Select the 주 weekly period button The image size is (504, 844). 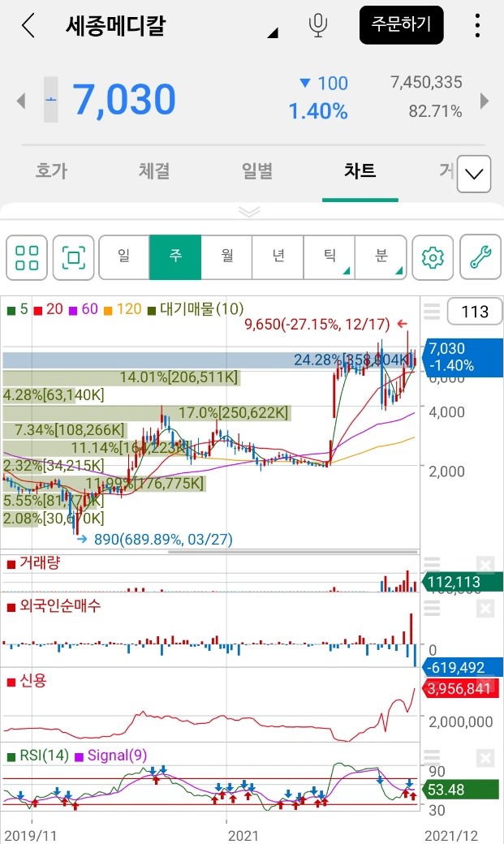[x=175, y=257]
